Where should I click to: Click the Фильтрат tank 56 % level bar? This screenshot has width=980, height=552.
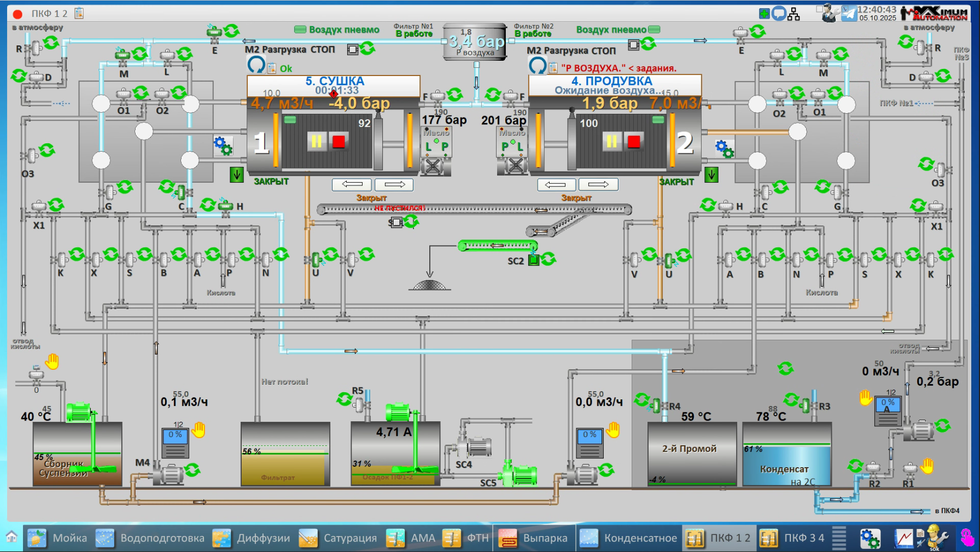(x=285, y=453)
